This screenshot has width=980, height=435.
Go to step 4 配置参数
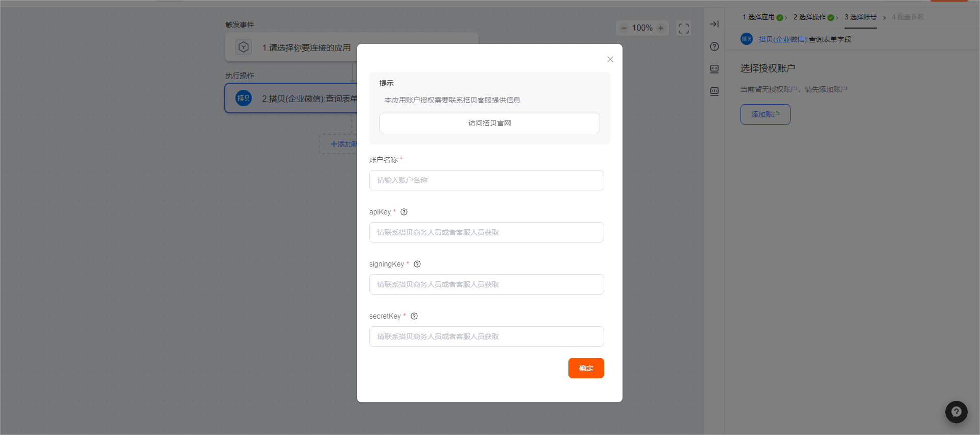908,17
